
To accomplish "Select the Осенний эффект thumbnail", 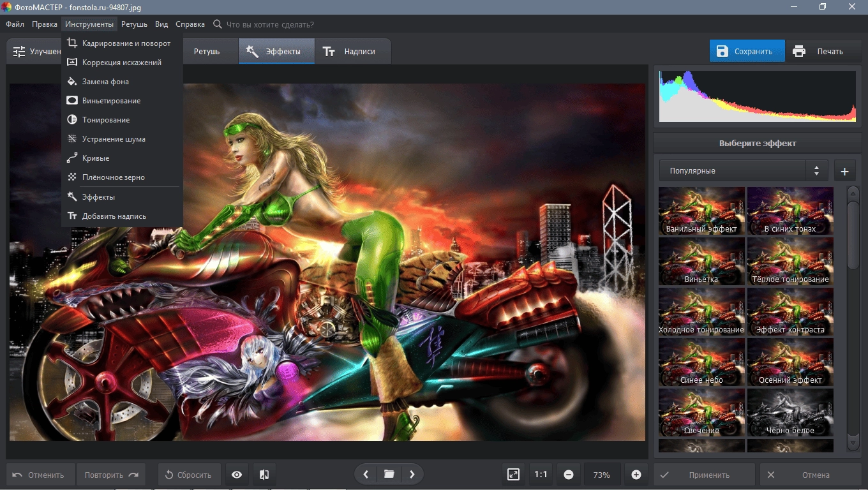I will pos(790,362).
